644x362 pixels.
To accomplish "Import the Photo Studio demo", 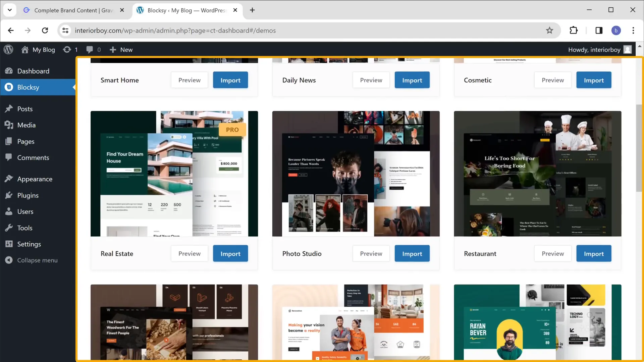I will coord(412,254).
